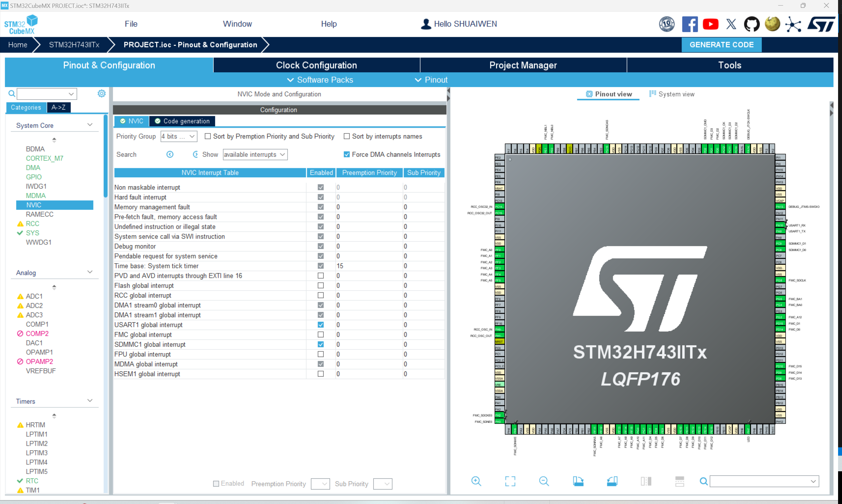
Task: Switch to the Clock Configuration tab
Action: (x=317, y=65)
